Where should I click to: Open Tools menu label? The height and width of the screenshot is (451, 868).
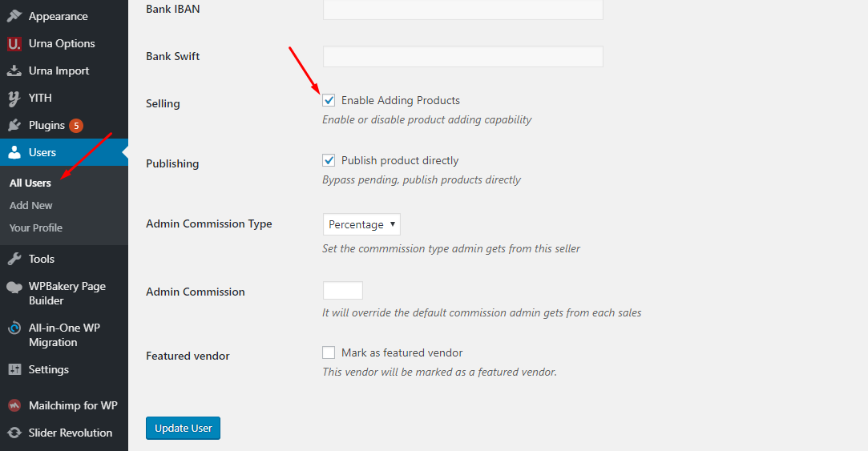(x=42, y=259)
